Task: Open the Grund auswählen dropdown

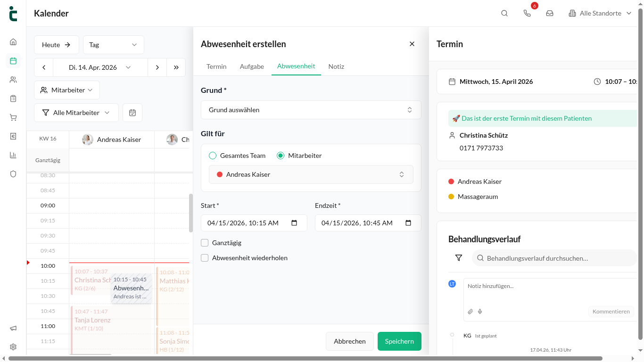Action: click(311, 110)
